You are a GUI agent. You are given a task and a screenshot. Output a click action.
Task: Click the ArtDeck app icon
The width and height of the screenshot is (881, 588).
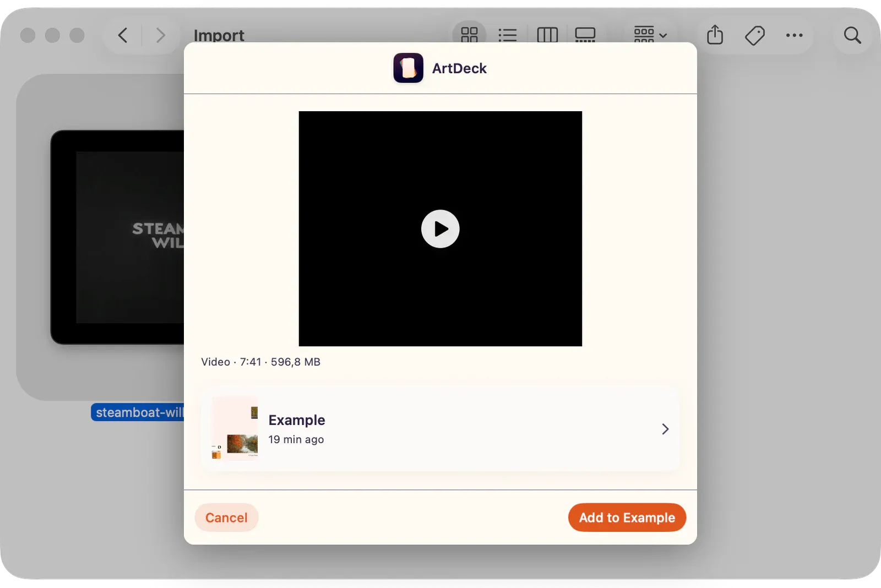[x=408, y=68]
